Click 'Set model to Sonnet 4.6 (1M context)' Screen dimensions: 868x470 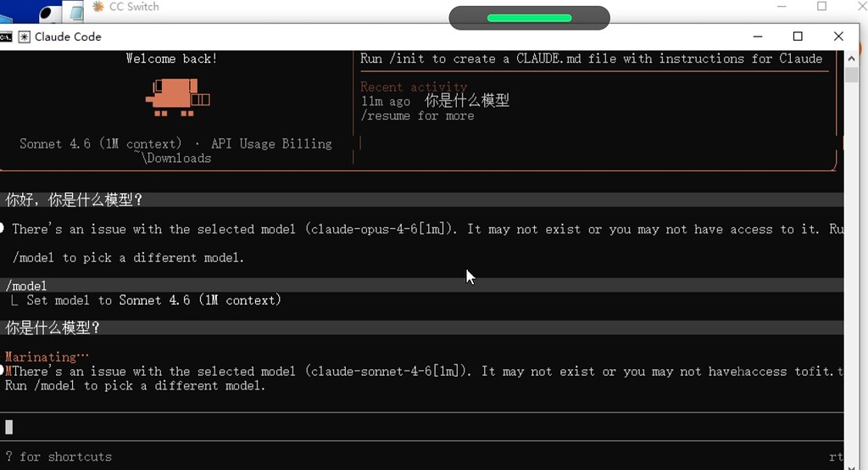click(154, 300)
